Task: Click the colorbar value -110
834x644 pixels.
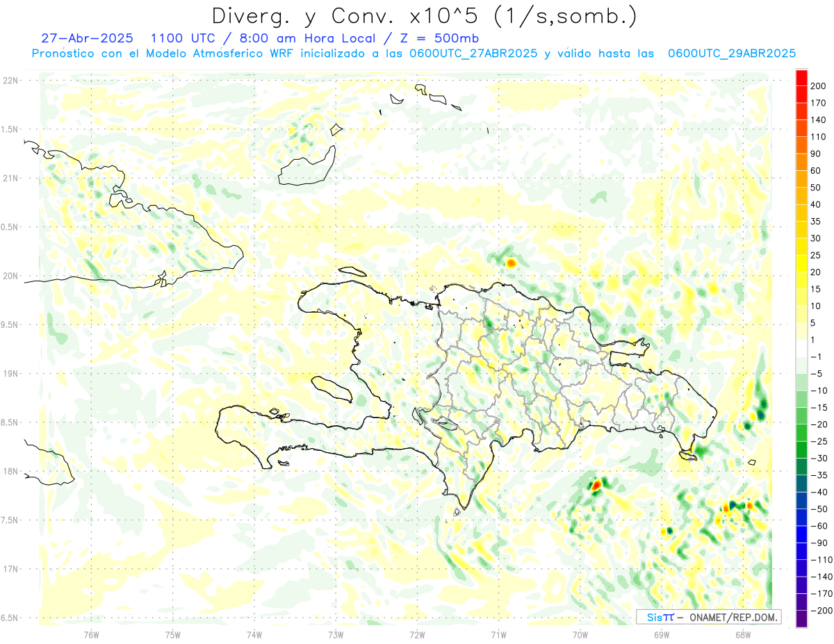Action: click(x=820, y=560)
